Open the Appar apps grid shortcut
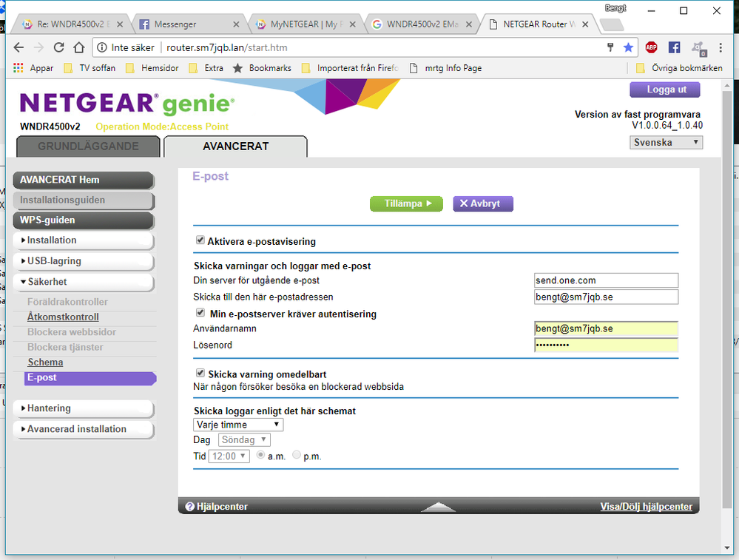 click(20, 68)
